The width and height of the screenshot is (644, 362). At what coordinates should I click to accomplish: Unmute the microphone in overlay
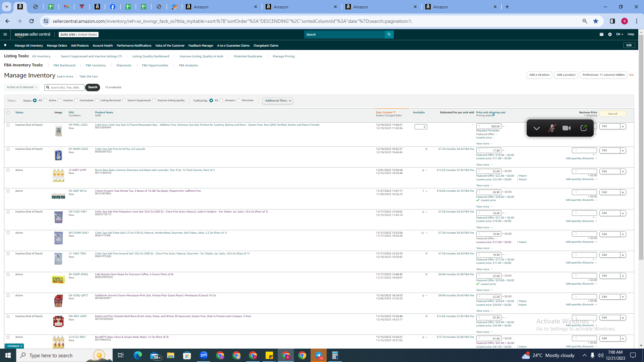(551, 128)
